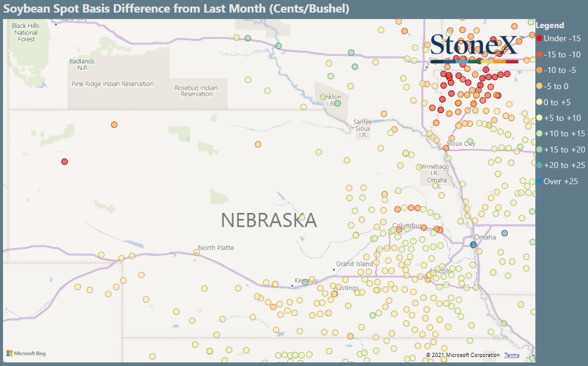Viewport: 588px width, 366px height.
Task: Click the Santee Sioux I.R. label
Action: [x=363, y=129]
